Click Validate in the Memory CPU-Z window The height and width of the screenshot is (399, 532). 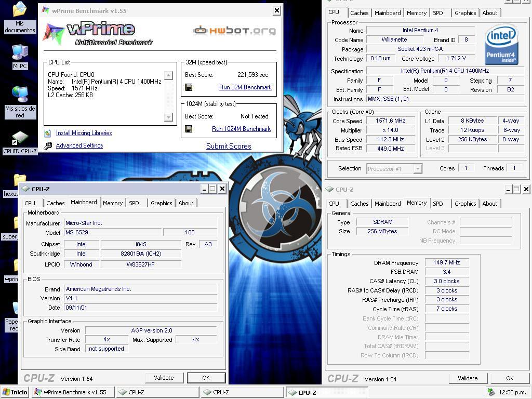pyautogui.click(x=468, y=378)
